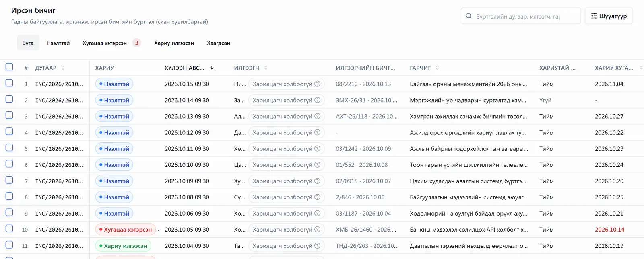Click the 'Үгүй' value in row 2
The height and width of the screenshot is (259, 644).
tap(545, 100)
